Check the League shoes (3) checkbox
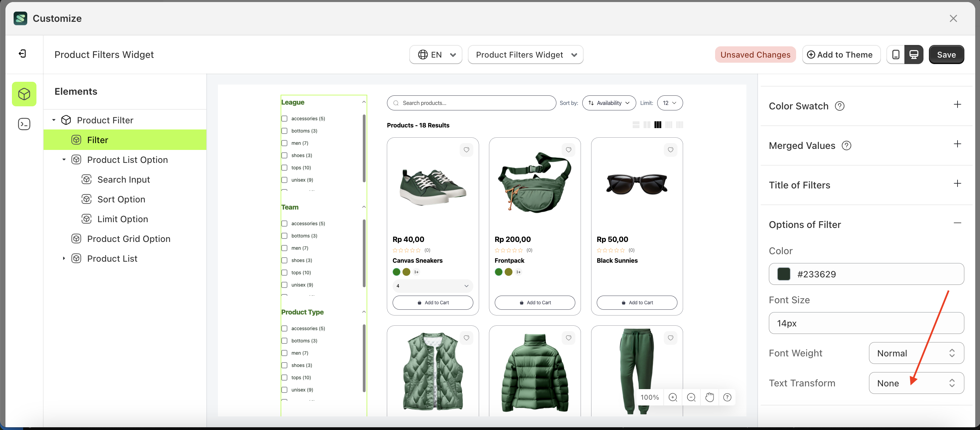This screenshot has width=980, height=430. coord(284,155)
